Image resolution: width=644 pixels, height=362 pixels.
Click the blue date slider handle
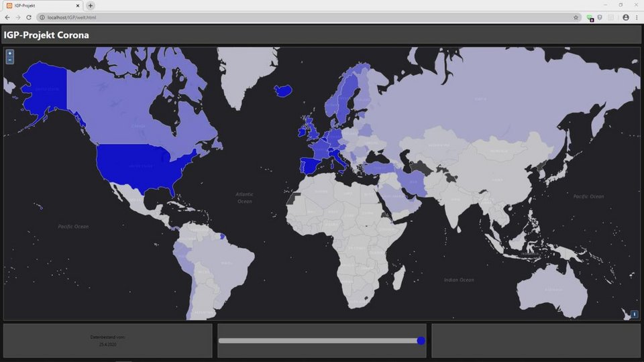tap(421, 341)
